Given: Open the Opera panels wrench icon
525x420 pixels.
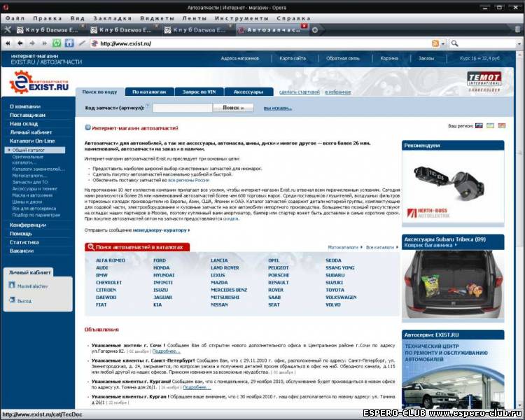Looking at the screenshot, I should pyautogui.click(x=8, y=30).
